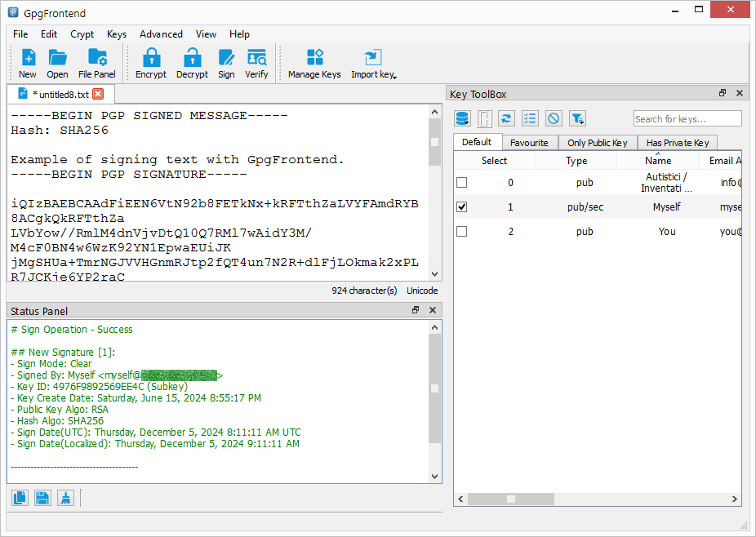The image size is (756, 537).
Task: Click the Open folder icon
Action: [x=57, y=63]
